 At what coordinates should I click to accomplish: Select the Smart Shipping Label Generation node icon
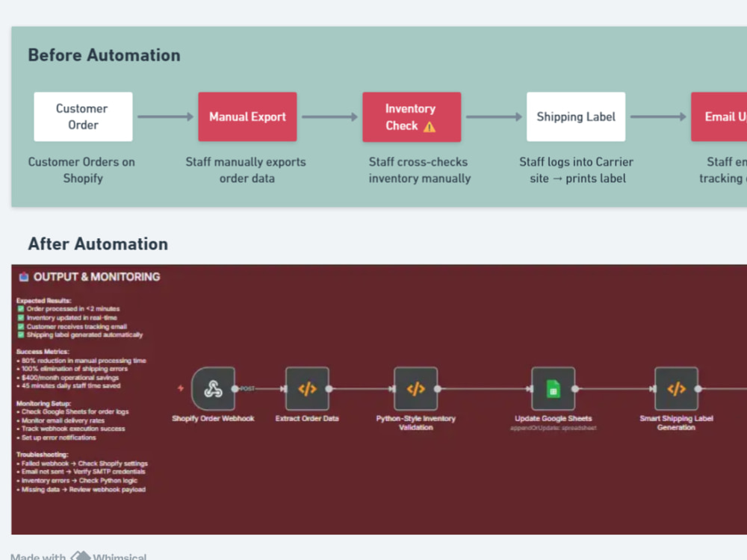(x=677, y=388)
